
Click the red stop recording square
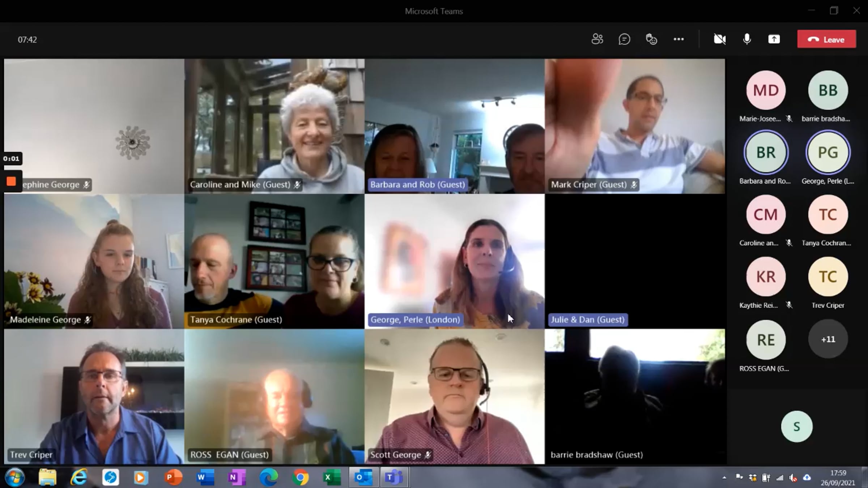[x=11, y=181]
